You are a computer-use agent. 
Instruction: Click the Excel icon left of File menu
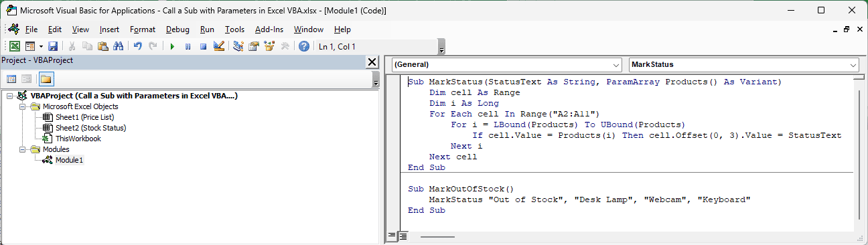click(x=13, y=29)
